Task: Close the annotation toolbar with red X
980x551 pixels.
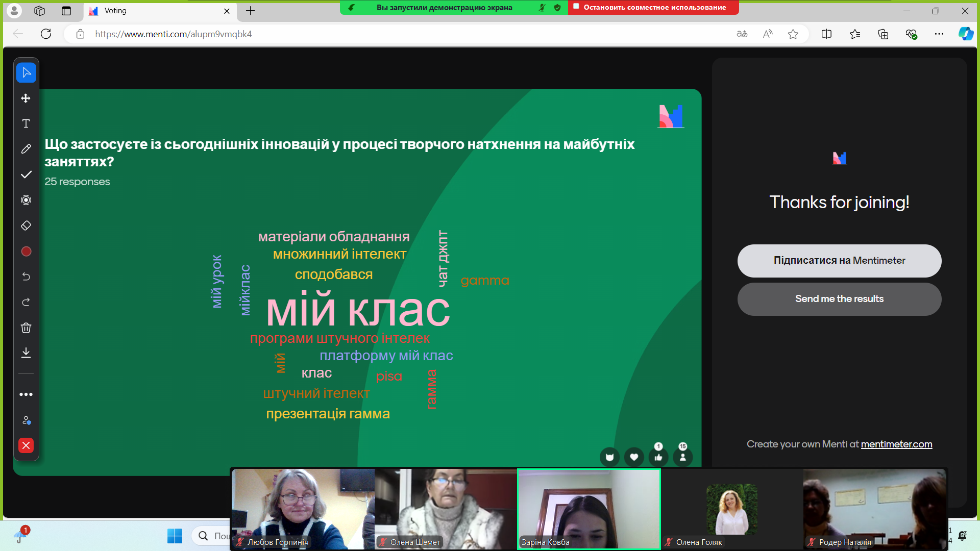Action: click(x=26, y=445)
